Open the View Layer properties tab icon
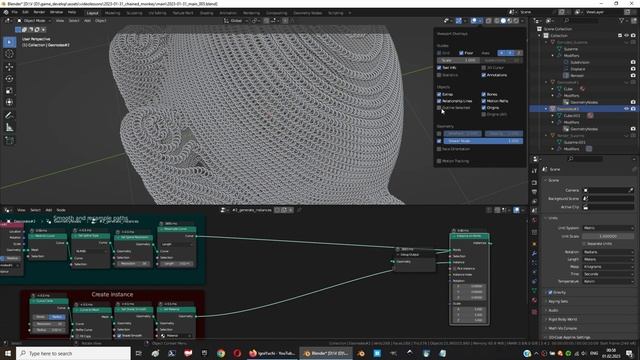The width and height of the screenshot is (640, 360). click(x=534, y=202)
